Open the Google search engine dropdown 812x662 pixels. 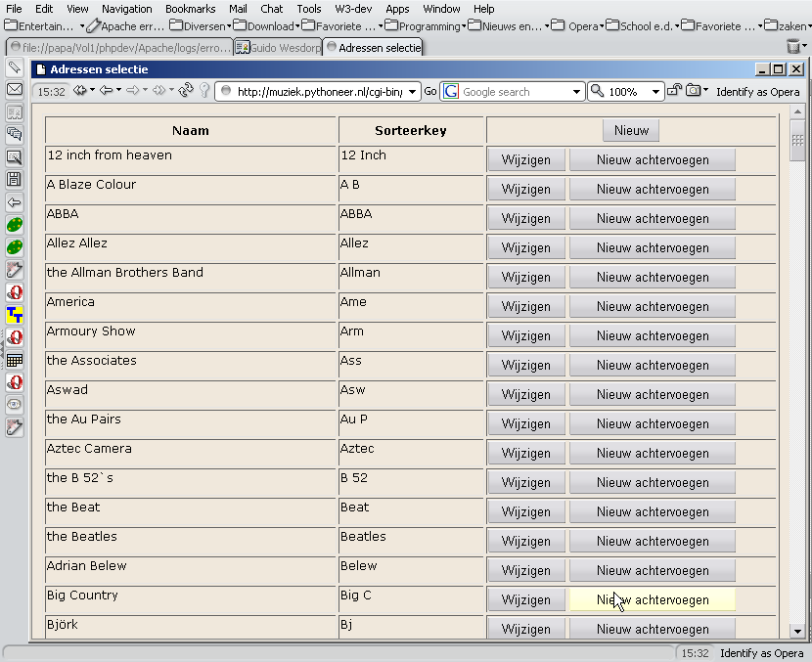(x=576, y=92)
